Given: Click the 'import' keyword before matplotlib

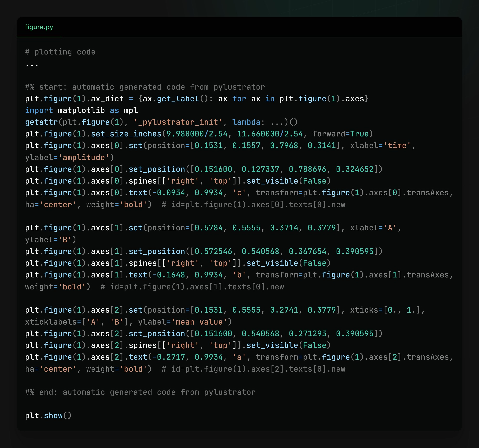Looking at the screenshot, I should pos(39,110).
